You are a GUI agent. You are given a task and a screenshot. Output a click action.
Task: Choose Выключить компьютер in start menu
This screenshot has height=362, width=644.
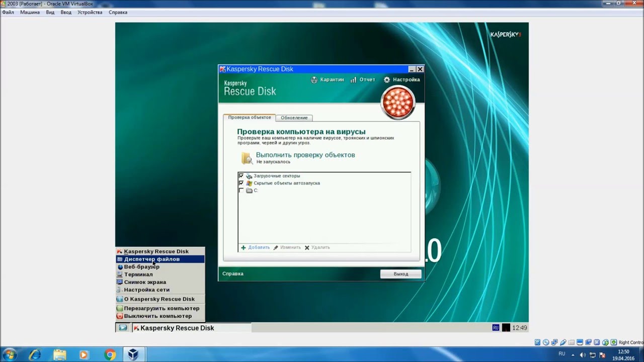click(160, 316)
